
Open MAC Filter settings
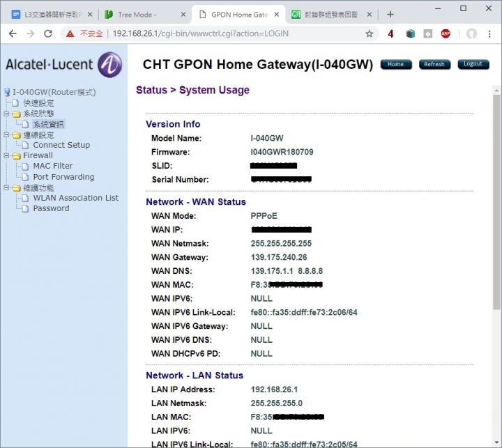click(53, 166)
